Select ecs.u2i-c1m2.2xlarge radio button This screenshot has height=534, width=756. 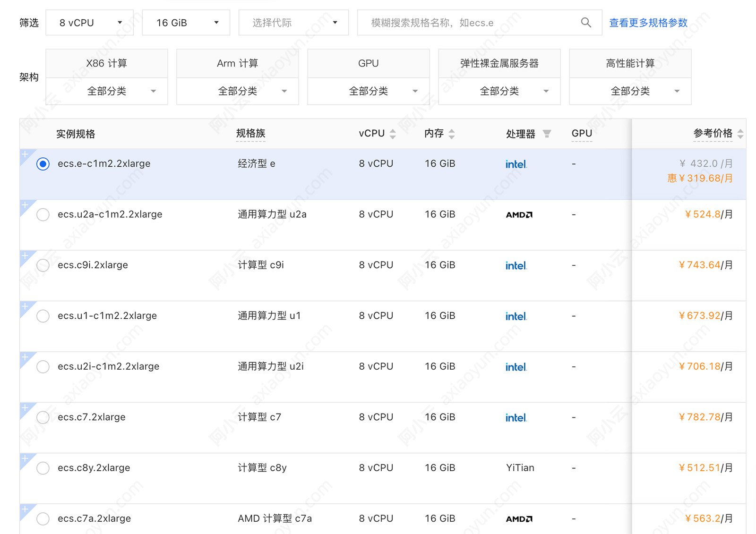[43, 366]
